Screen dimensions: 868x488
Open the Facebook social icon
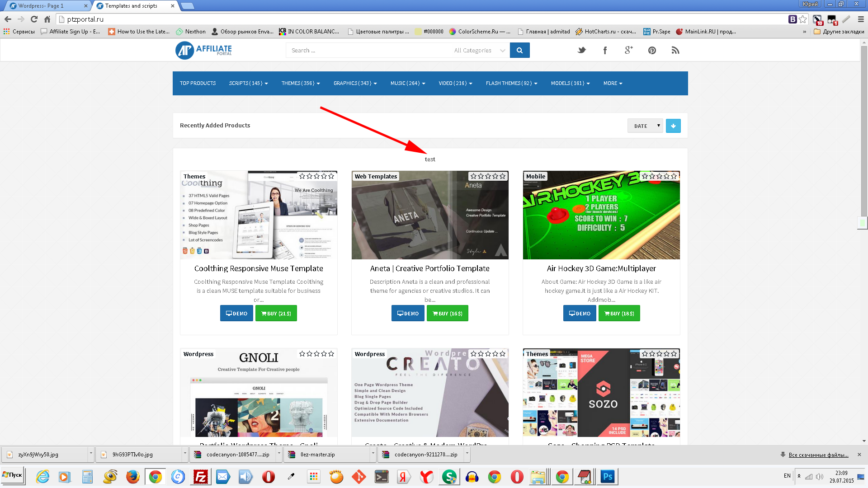(605, 50)
